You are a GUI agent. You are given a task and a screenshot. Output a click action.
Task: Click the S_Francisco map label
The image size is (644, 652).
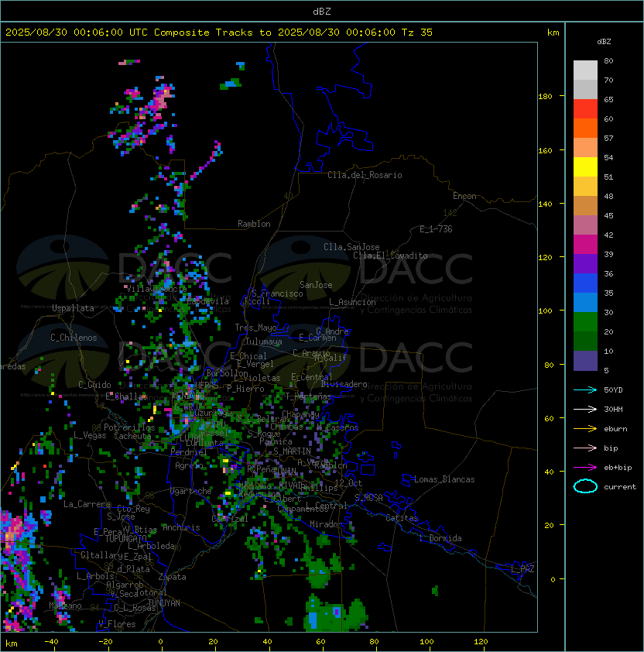pyautogui.click(x=277, y=293)
